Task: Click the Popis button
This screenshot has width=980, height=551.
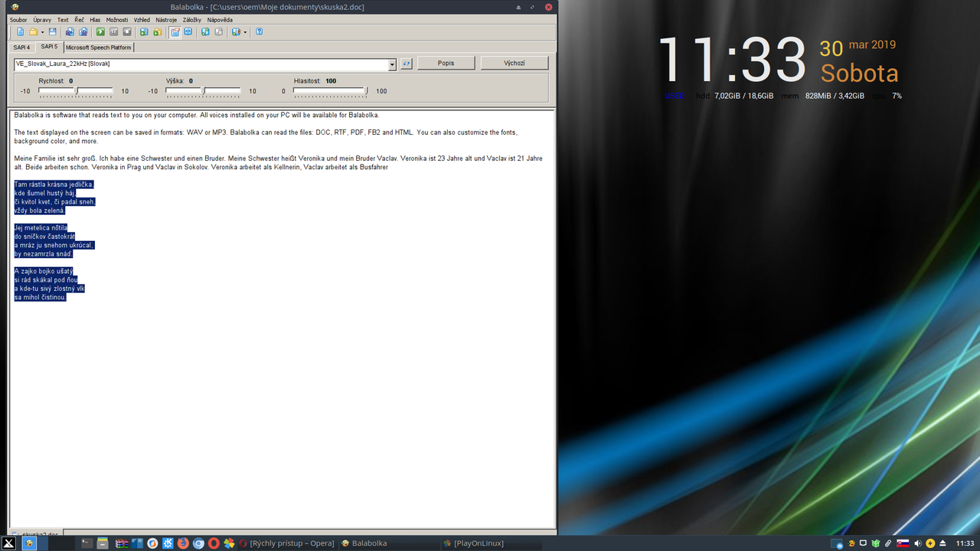Action: coord(446,63)
